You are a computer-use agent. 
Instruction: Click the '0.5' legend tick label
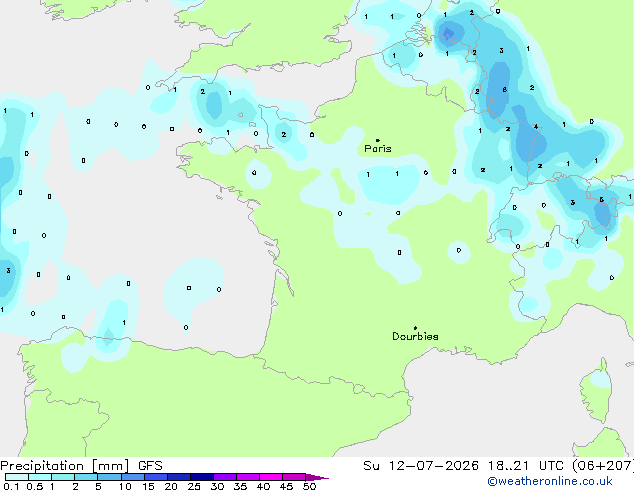[35, 486]
